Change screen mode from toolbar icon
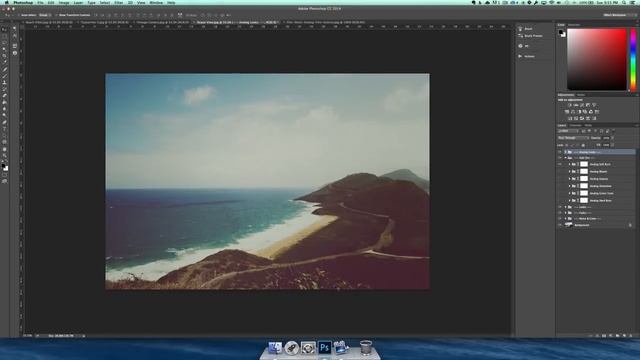This screenshot has width=640, height=360. tap(4, 181)
